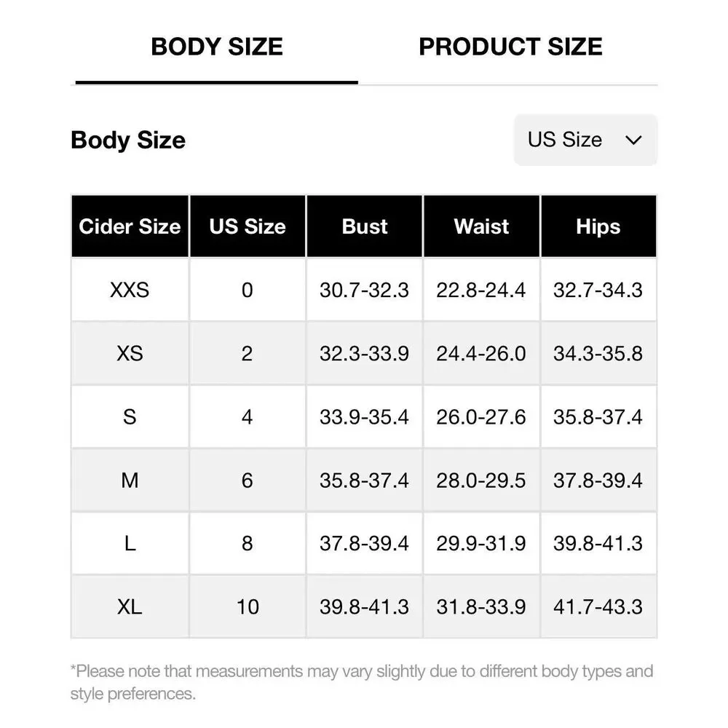
Task: Select hips measurement 41.7-43.3
Action: [598, 606]
